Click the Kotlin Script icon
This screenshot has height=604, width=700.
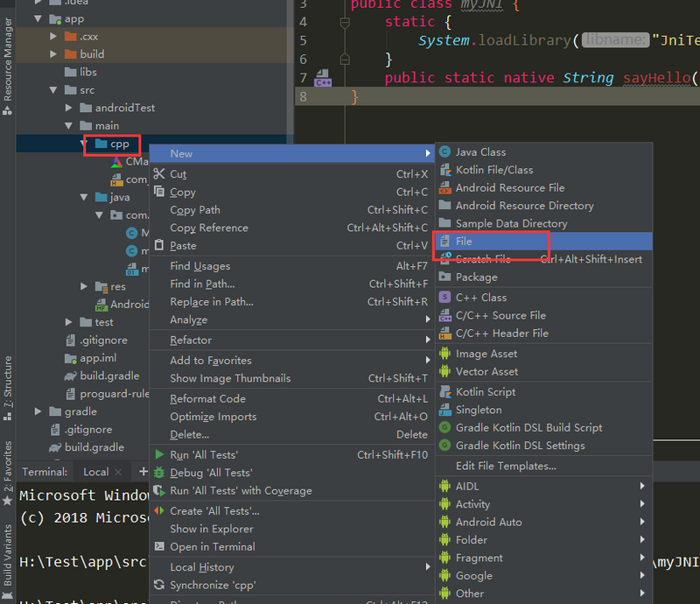tap(444, 392)
